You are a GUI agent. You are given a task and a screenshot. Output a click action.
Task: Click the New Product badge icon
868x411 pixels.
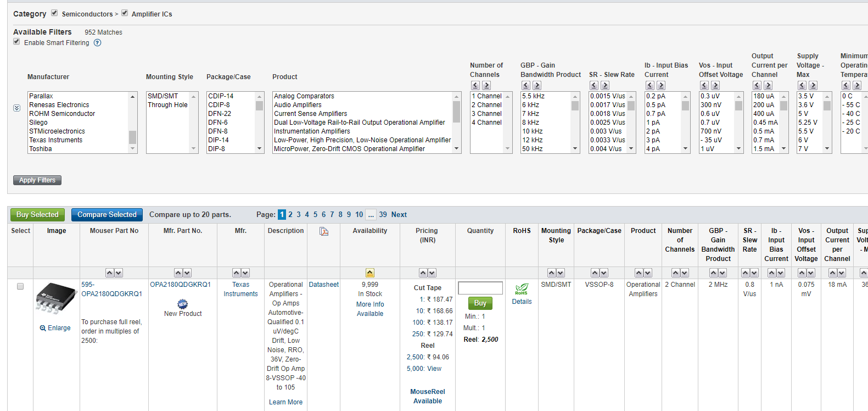[x=183, y=304]
